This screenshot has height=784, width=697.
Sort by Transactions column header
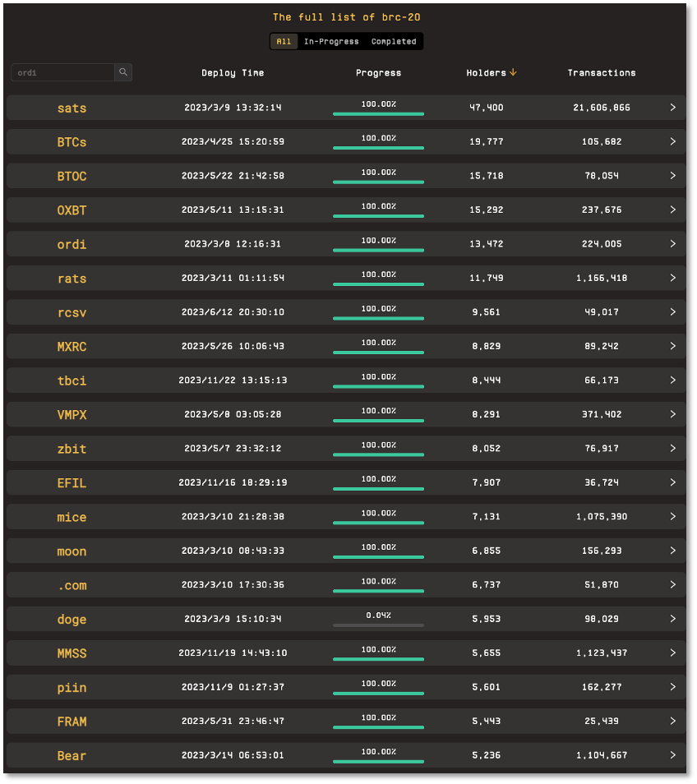[601, 72]
